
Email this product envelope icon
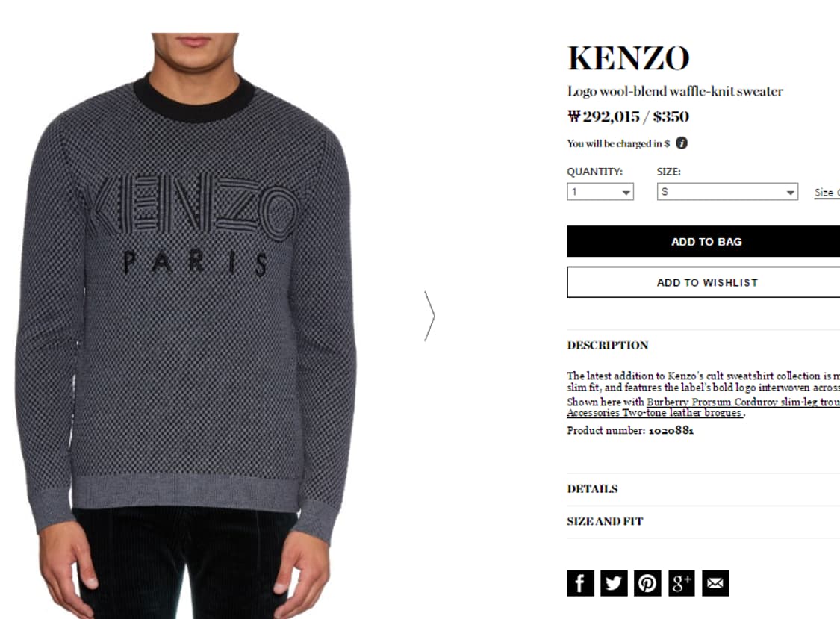click(716, 583)
